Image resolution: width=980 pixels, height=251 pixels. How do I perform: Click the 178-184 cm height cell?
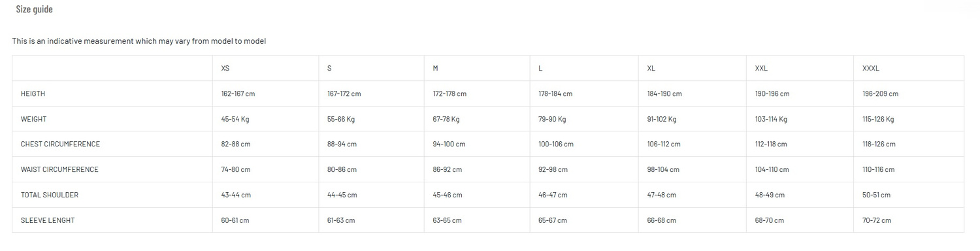tap(555, 94)
